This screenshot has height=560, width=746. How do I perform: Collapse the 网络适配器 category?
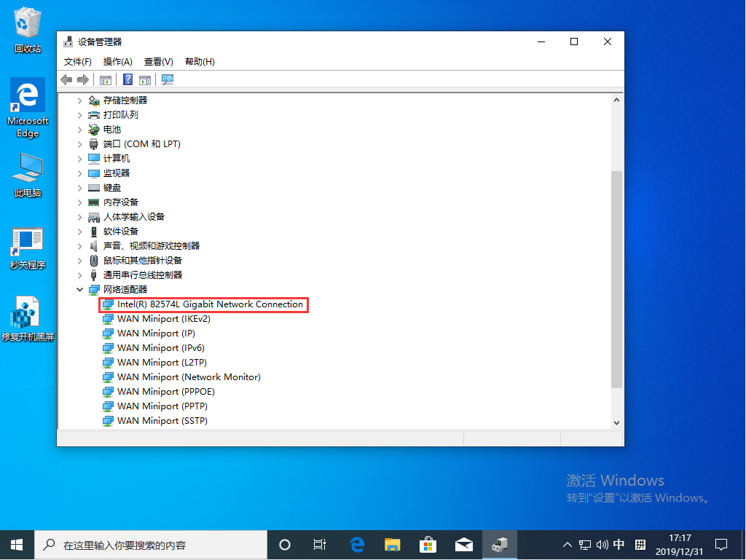(x=80, y=289)
